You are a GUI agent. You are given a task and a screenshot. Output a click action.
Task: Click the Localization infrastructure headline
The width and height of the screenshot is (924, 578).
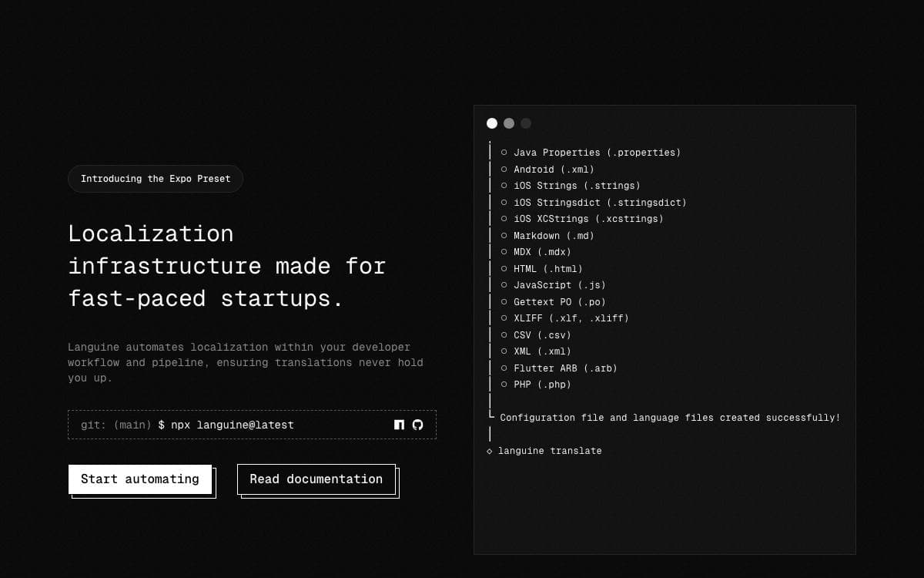227,266
